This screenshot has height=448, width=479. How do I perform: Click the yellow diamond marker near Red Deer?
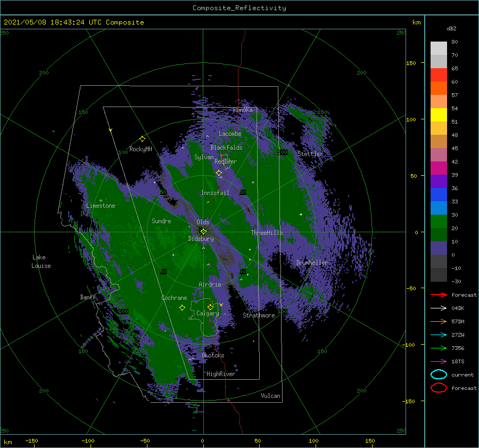pyautogui.click(x=219, y=173)
